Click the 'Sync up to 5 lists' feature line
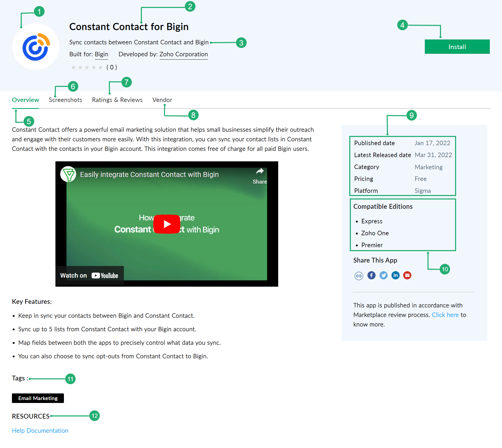 tap(107, 329)
